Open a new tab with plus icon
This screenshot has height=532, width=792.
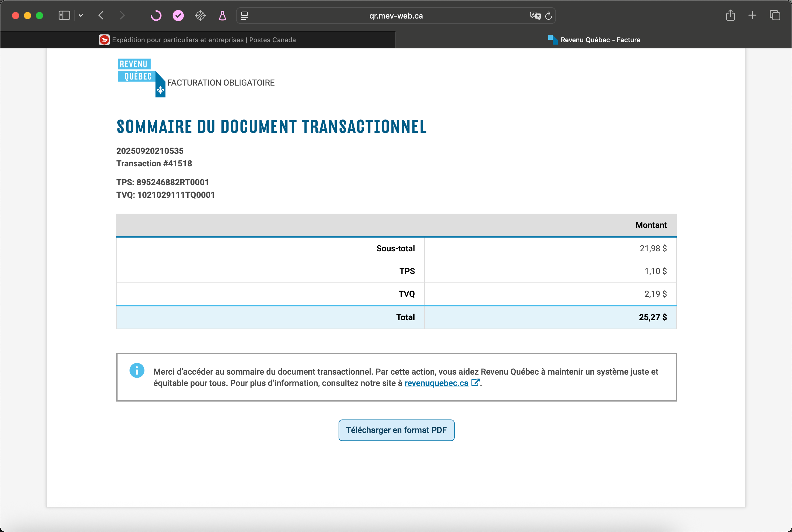coord(752,16)
